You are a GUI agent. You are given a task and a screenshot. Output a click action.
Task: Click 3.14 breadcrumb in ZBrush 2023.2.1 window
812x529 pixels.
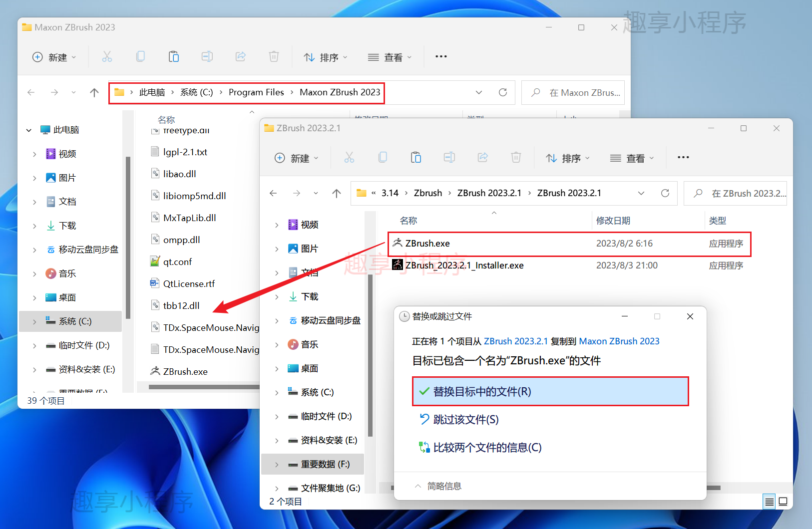coord(390,193)
